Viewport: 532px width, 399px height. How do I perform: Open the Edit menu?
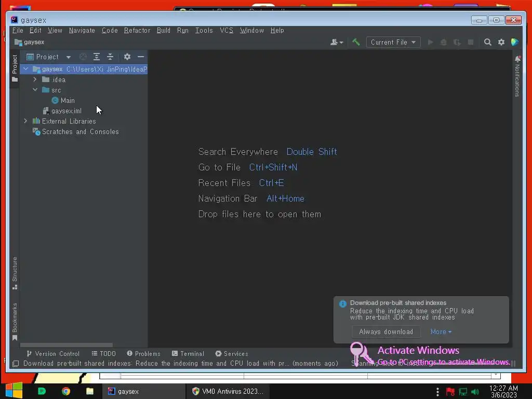tap(35, 30)
